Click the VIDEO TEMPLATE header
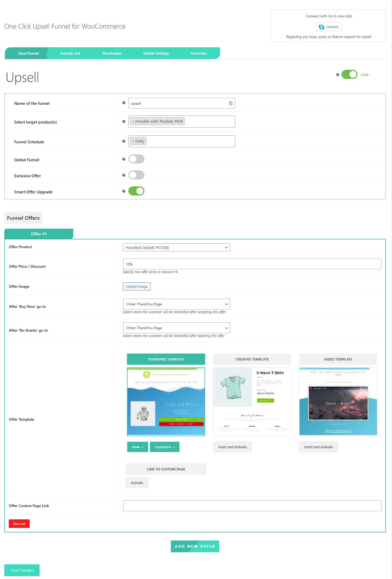This screenshot has height=579, width=392. pos(338,359)
